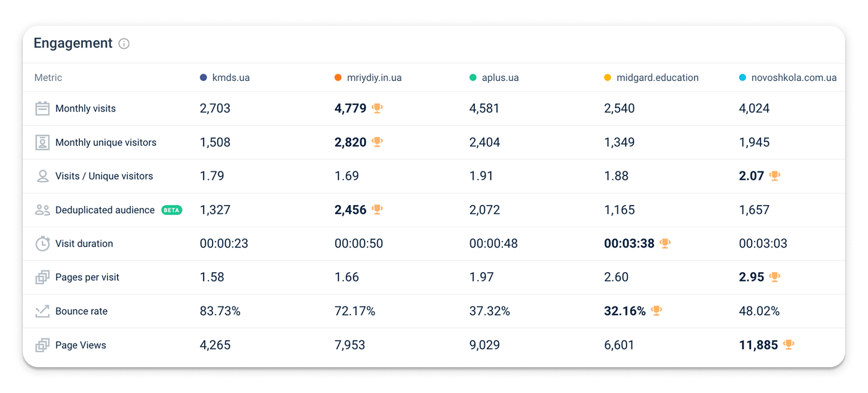Viewport: 868px width, 393px height.
Task: Select the mriydiy.in.ua column header
Action: (x=368, y=78)
